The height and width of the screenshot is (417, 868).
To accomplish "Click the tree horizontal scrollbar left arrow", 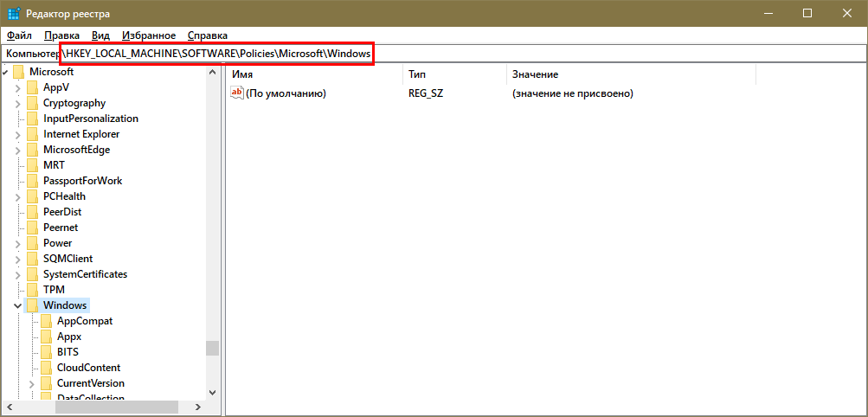I will [x=8, y=407].
